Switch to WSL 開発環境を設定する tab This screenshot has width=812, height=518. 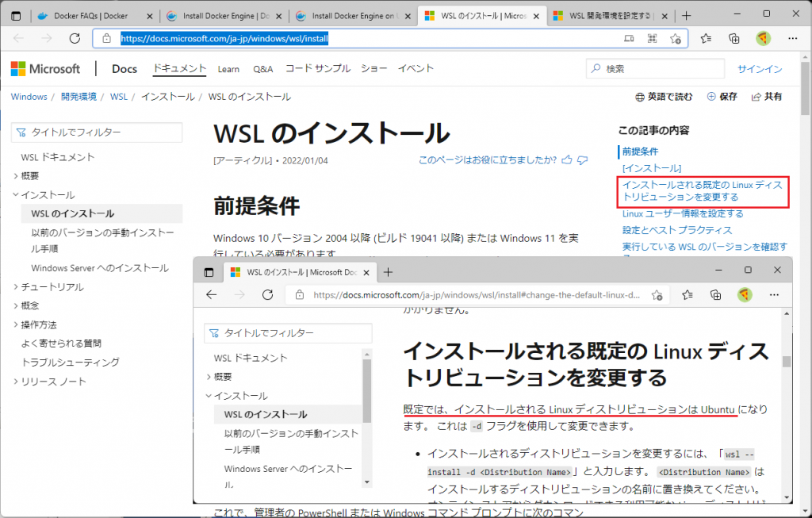click(610, 16)
